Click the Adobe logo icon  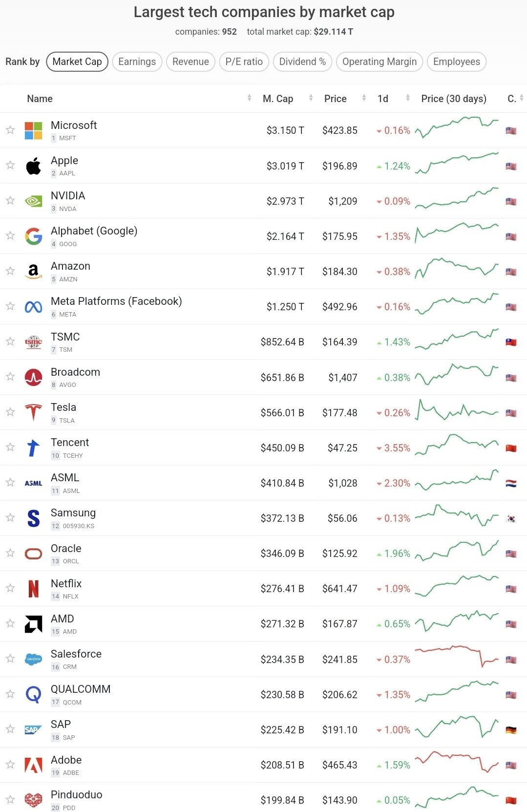(33, 765)
